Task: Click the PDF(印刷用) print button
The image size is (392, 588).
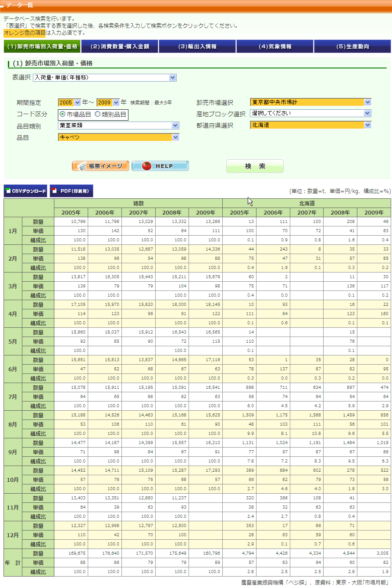Action: pos(71,191)
